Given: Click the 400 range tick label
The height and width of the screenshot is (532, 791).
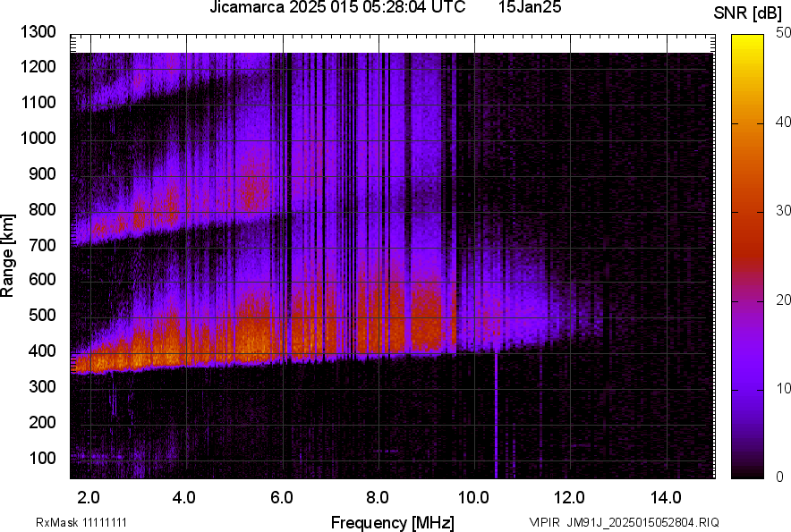Looking at the screenshot, I should click(41, 351).
